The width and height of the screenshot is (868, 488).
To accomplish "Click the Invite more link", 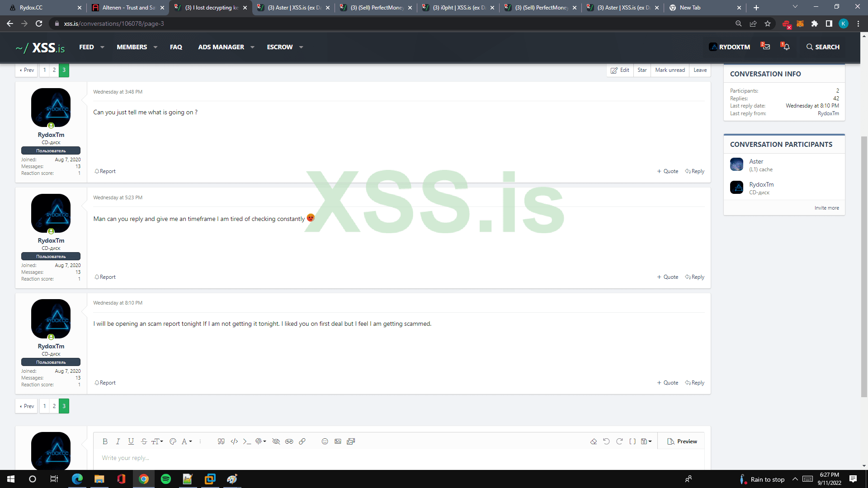I will click(x=826, y=208).
